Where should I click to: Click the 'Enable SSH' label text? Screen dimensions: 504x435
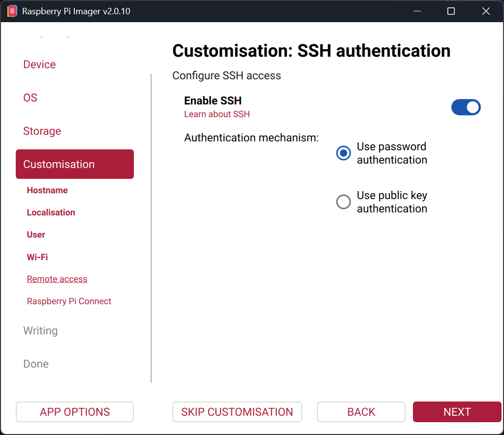213,100
